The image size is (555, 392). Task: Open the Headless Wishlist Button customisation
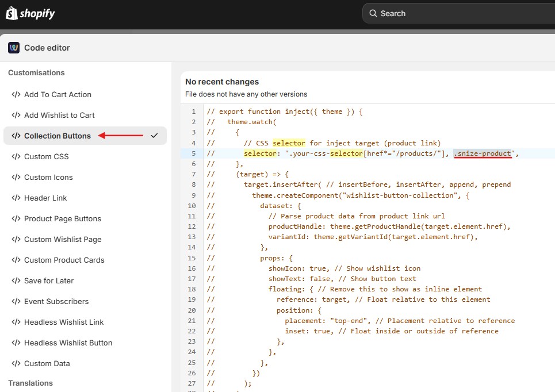68,343
